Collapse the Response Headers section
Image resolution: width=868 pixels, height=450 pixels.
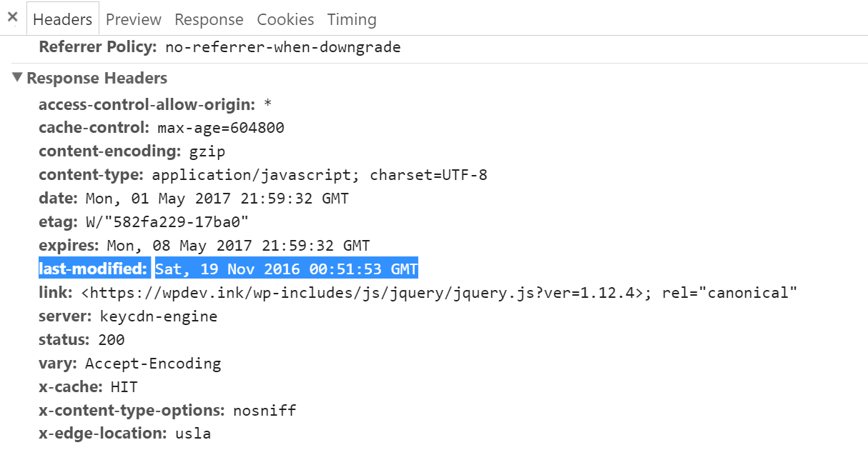[17, 78]
